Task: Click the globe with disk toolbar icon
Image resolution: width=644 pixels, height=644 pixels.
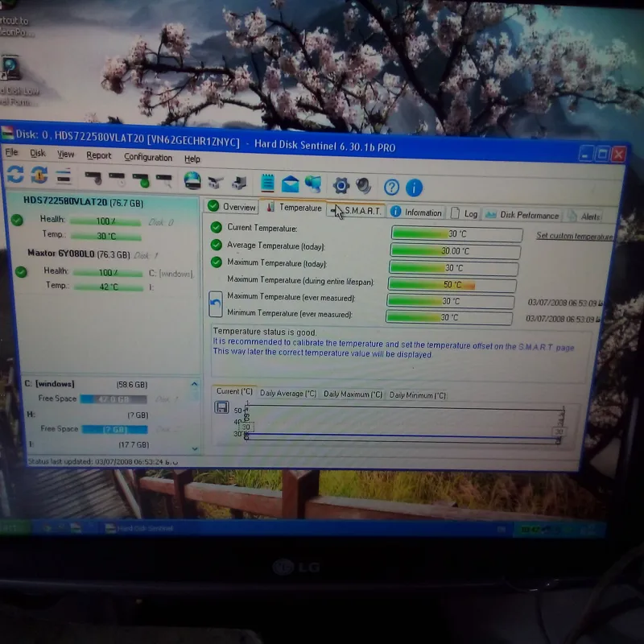Action: [192, 180]
